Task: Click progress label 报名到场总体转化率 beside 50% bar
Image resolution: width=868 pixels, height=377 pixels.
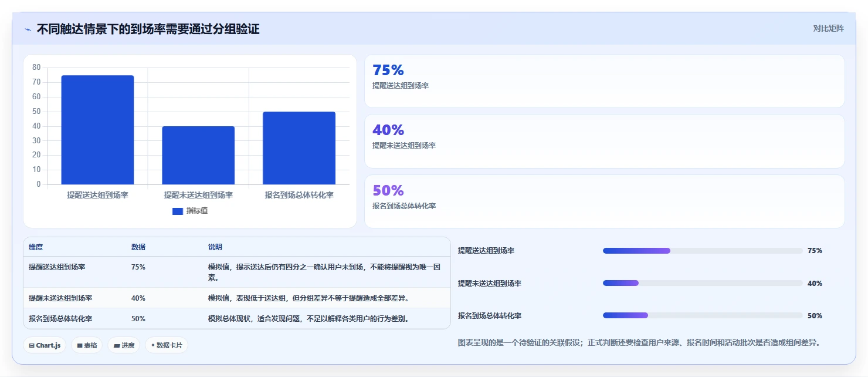Action: pos(490,315)
